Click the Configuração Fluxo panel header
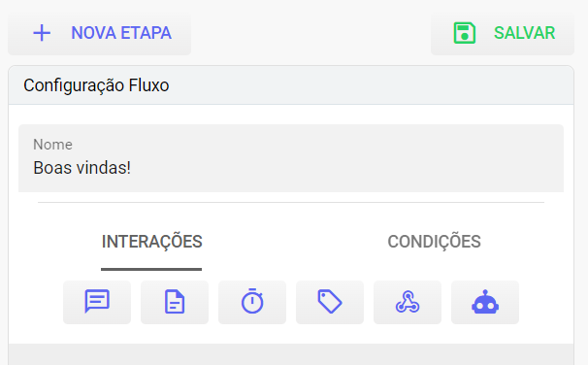Image resolution: width=588 pixels, height=365 pixels. click(291, 85)
